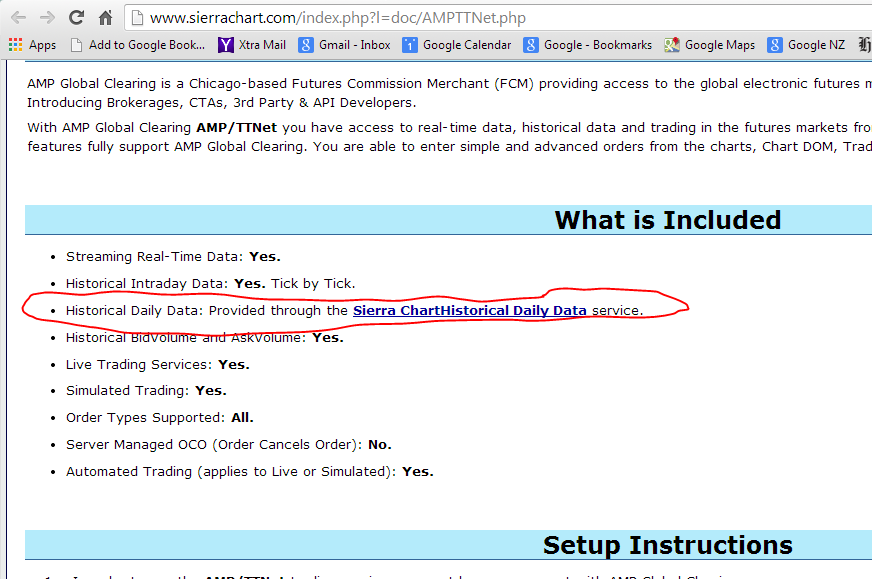The image size is (872, 579).
Task: Click the Setup Instructions heading
Action: [x=667, y=545]
